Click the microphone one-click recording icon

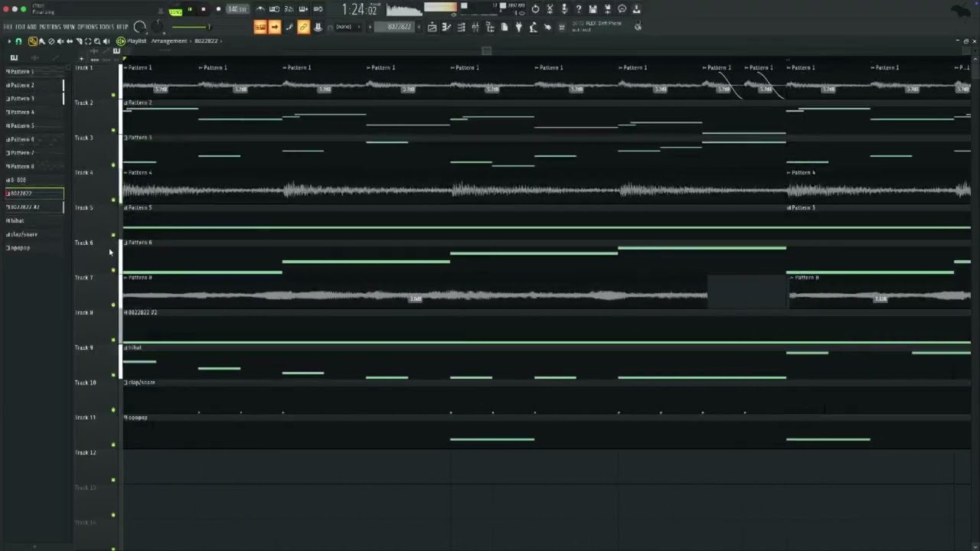coord(564,8)
